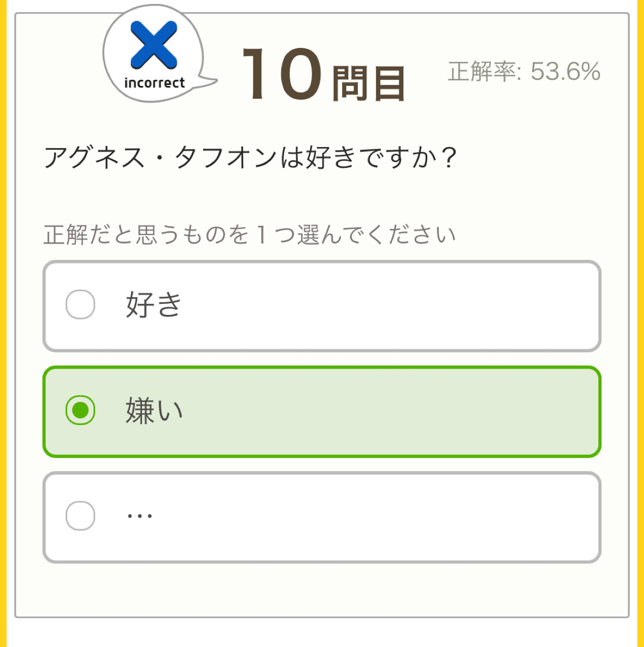Click the 問目 heading text

point(369,83)
